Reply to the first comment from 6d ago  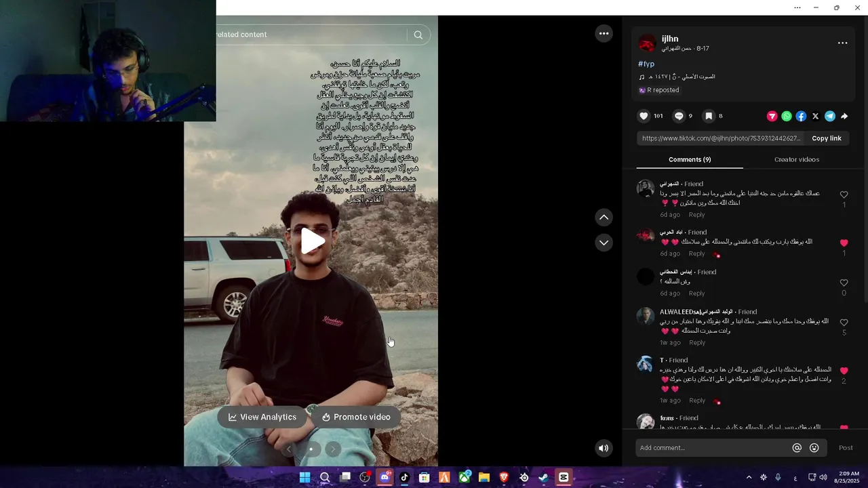click(x=696, y=215)
